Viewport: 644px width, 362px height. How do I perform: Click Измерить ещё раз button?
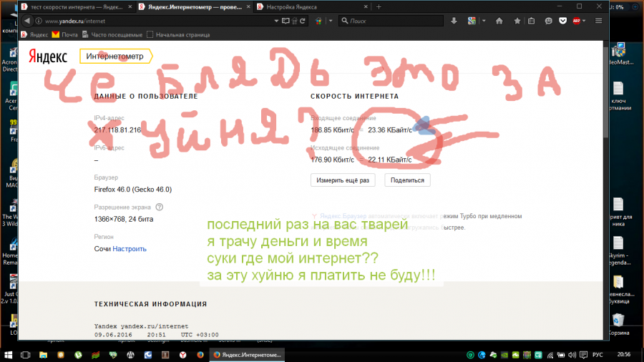(343, 180)
